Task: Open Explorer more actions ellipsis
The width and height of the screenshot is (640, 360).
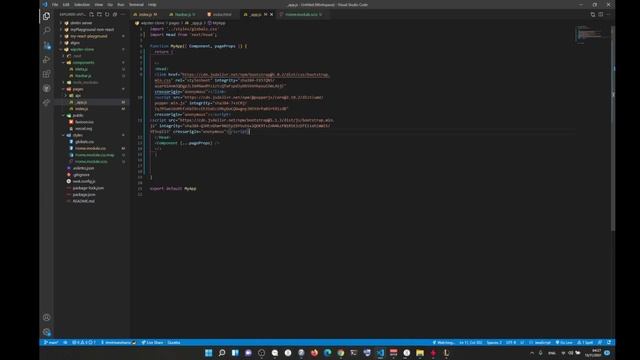Action: (122, 14)
